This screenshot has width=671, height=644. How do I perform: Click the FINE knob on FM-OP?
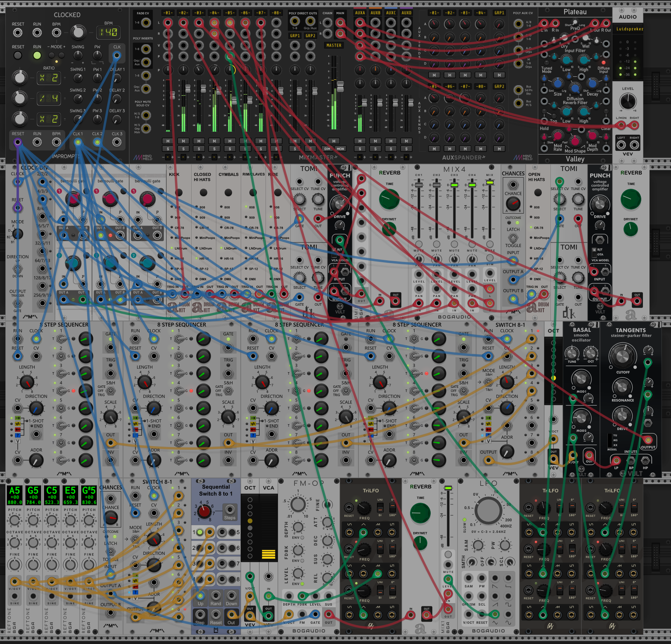pos(328,504)
